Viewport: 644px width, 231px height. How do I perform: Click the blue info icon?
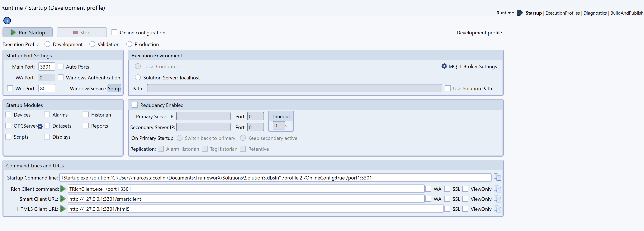7,20
